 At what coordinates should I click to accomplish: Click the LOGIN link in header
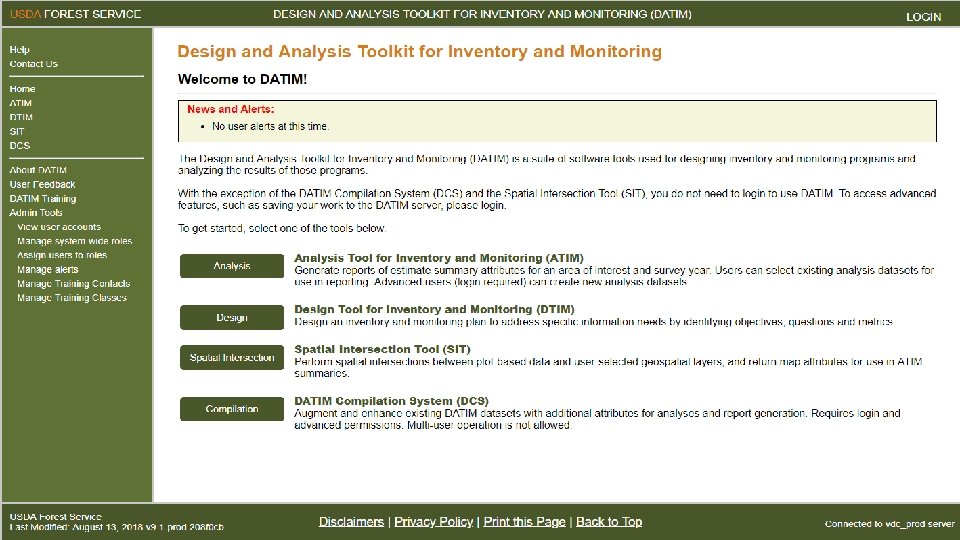(x=923, y=17)
